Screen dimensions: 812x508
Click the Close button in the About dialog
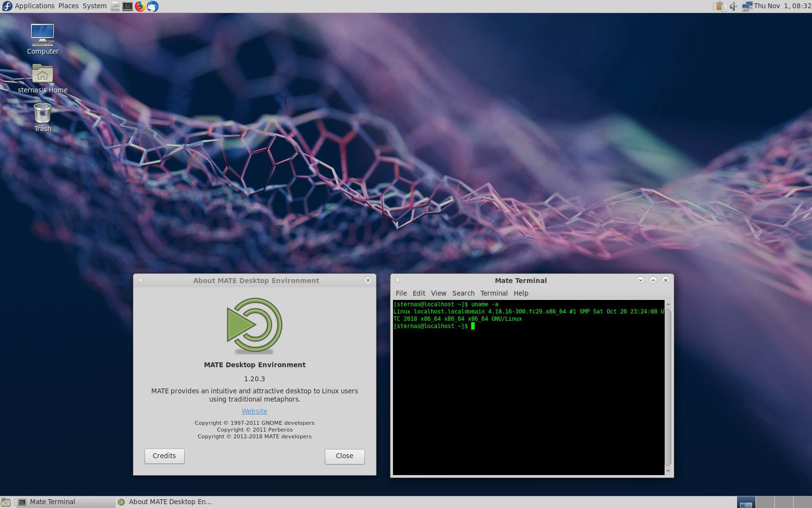pos(345,456)
